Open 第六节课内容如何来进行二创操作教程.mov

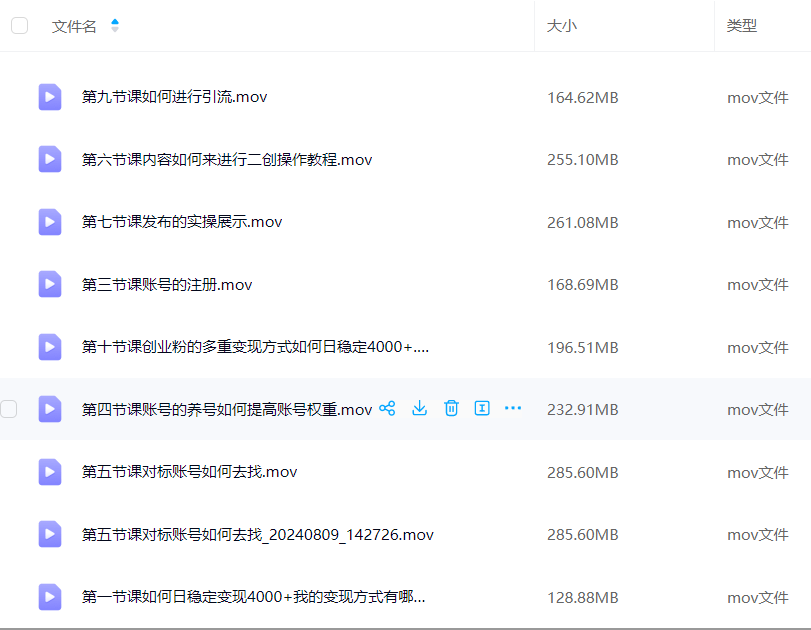[x=227, y=160]
